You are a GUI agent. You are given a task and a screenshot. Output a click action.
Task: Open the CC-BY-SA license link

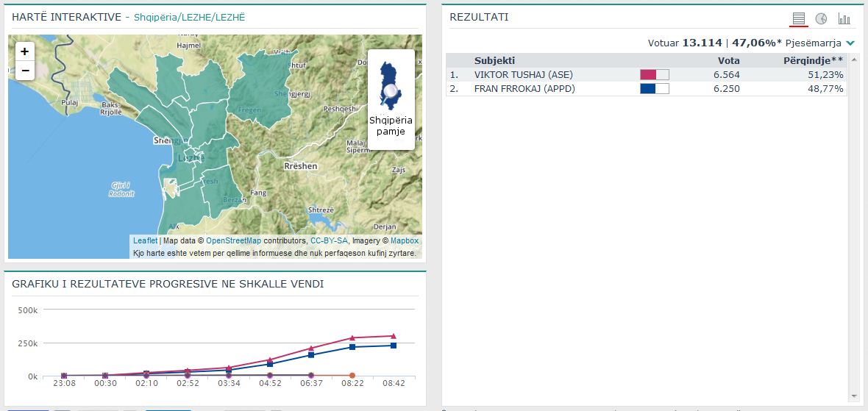pos(328,240)
